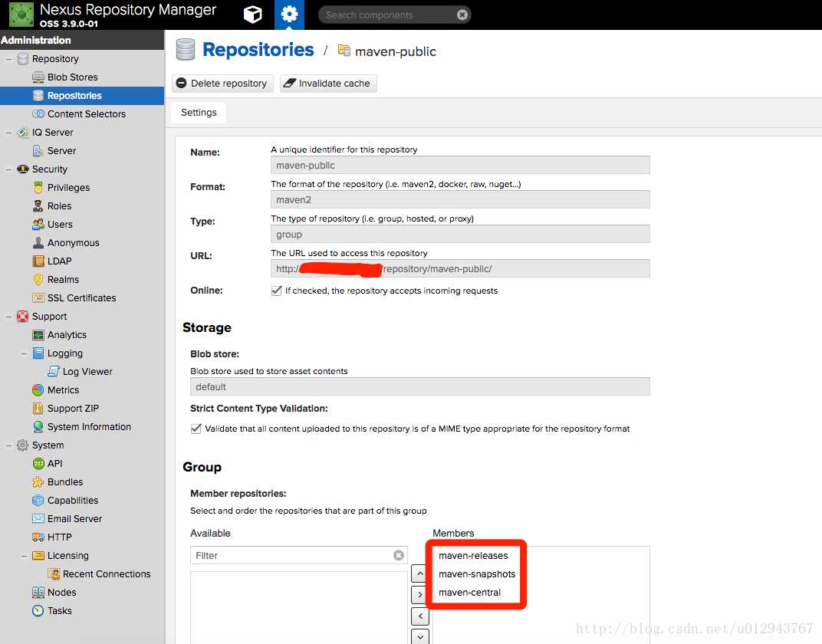
Task: Open the Metrics pie chart icon
Action: (x=38, y=390)
